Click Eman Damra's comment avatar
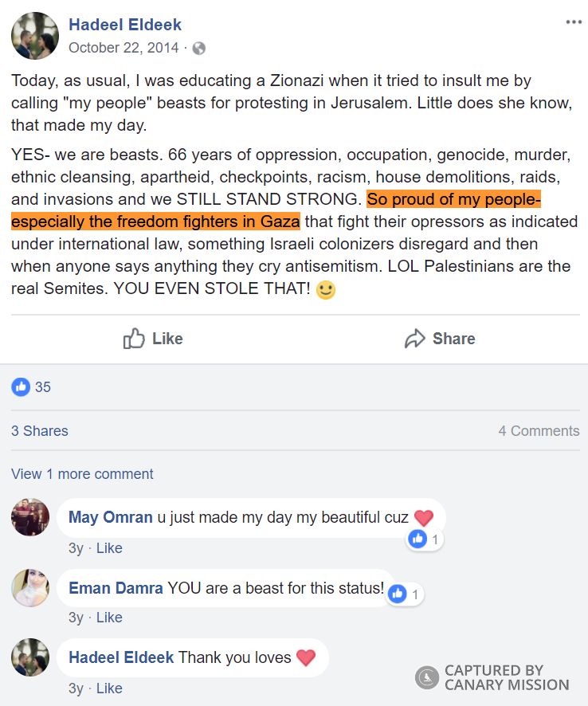This screenshot has width=588, height=706. [30, 588]
